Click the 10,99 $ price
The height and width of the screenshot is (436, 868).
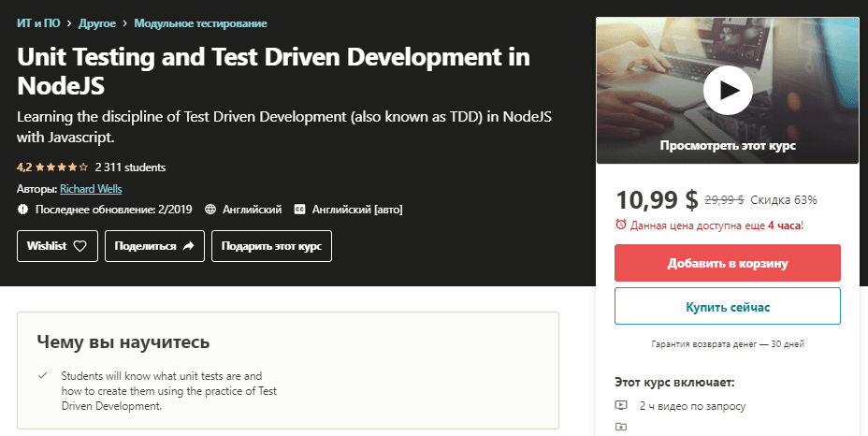pos(657,199)
